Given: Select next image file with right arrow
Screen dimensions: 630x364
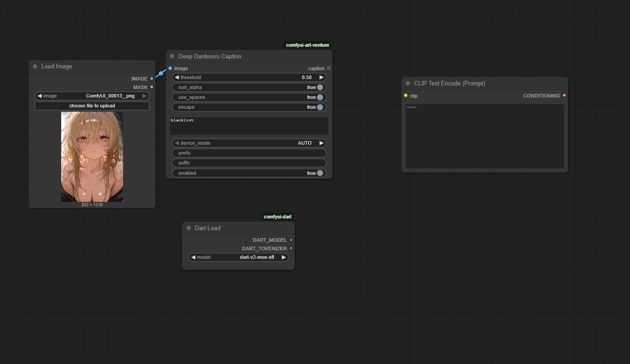Looking at the screenshot, I should (x=144, y=96).
